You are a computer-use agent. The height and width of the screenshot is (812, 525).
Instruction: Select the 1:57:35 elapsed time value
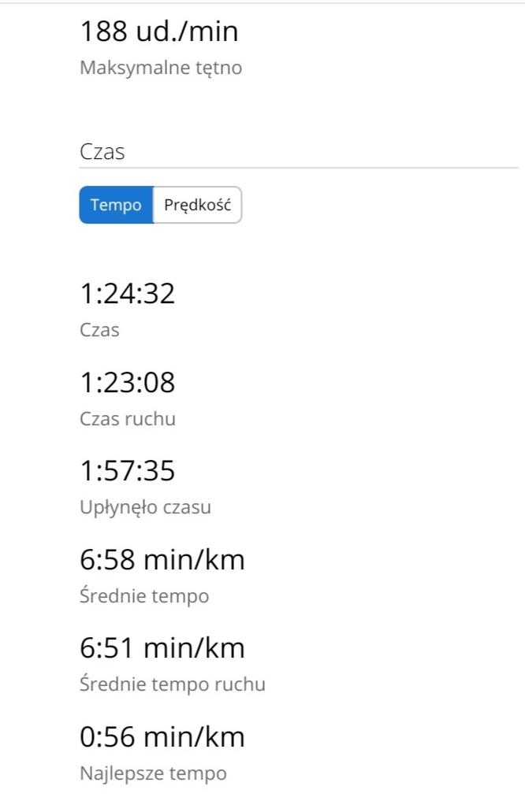[x=128, y=471]
